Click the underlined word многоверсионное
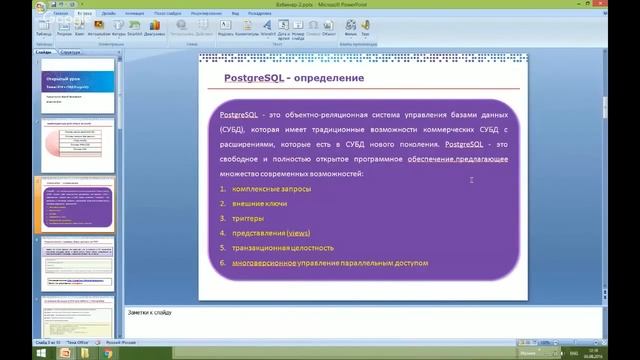640x360 pixels. (x=264, y=263)
